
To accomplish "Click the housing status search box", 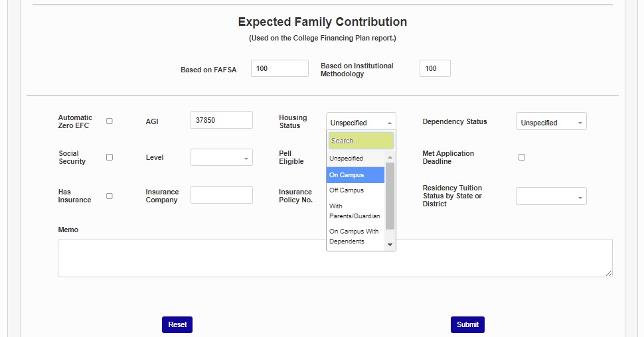I will coord(361,141).
